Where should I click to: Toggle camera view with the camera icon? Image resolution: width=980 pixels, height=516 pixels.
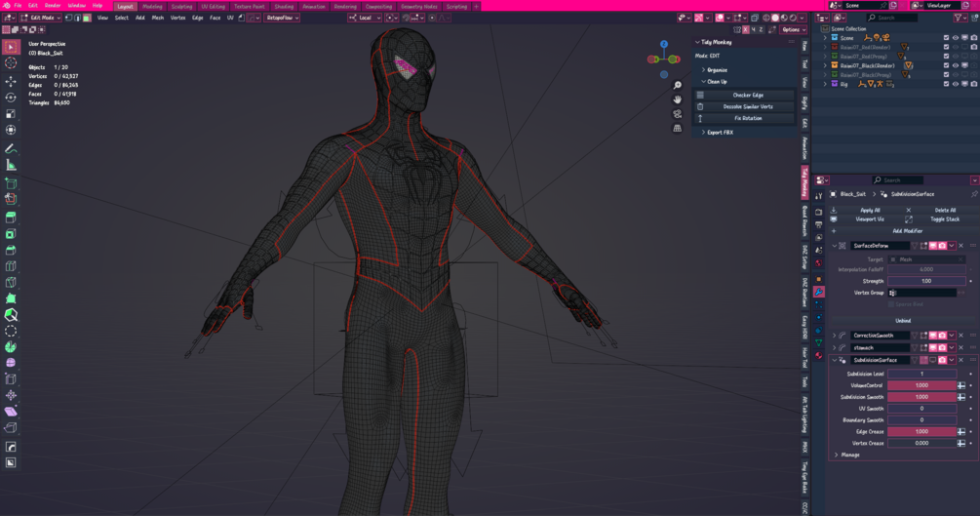(x=678, y=114)
